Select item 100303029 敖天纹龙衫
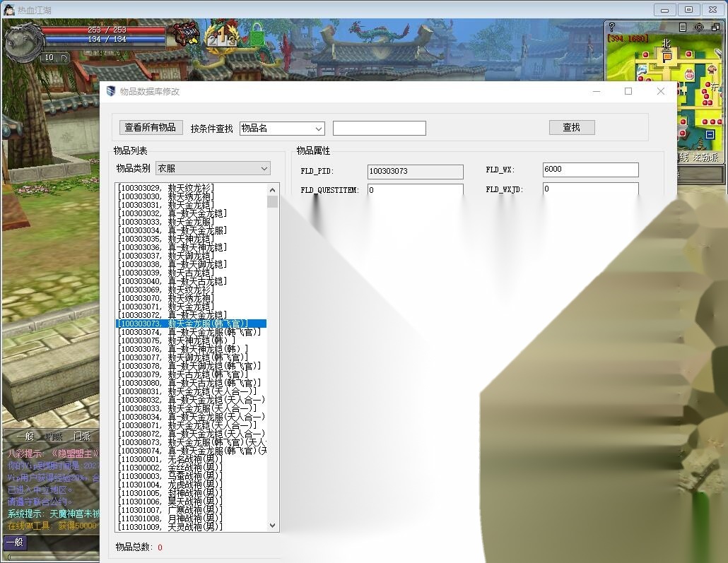728x563 pixels. click(x=192, y=188)
